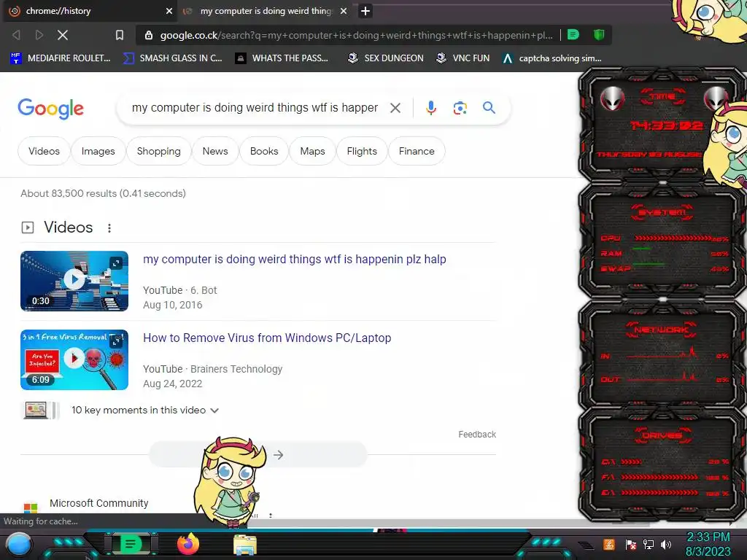Open network status tray icon
Viewport: 747px width, 560px height.
coord(648,544)
